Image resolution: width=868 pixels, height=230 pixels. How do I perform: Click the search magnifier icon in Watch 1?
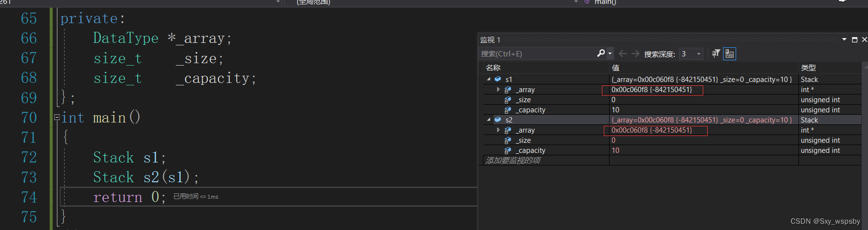click(601, 54)
